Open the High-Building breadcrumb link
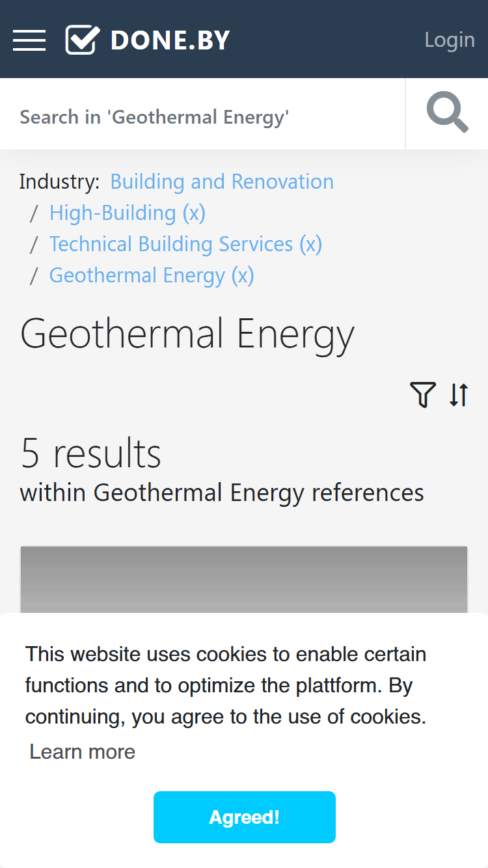This screenshot has height=868, width=488. click(x=113, y=213)
